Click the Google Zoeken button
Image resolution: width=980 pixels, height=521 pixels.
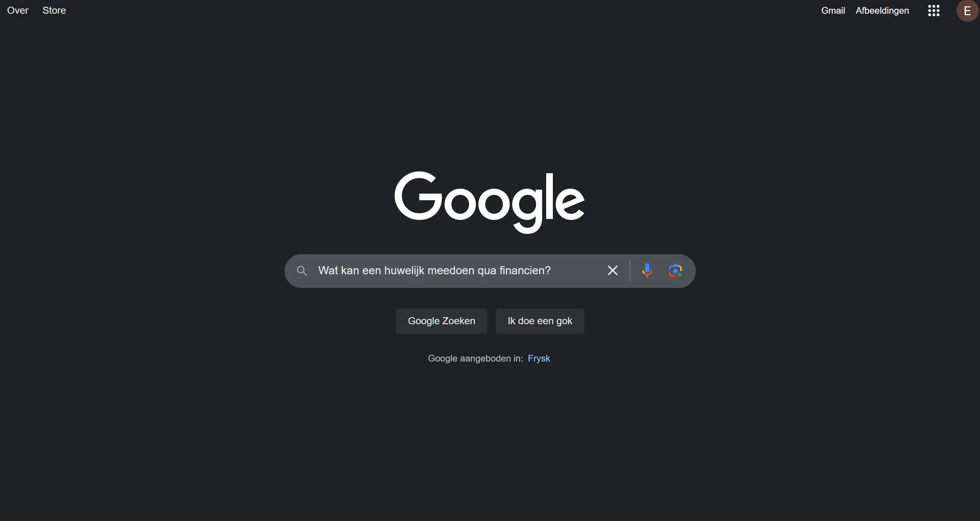tap(441, 321)
